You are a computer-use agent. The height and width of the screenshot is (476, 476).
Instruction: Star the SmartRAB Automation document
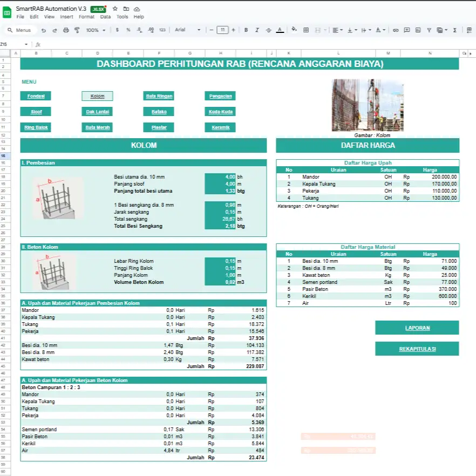coord(115,9)
